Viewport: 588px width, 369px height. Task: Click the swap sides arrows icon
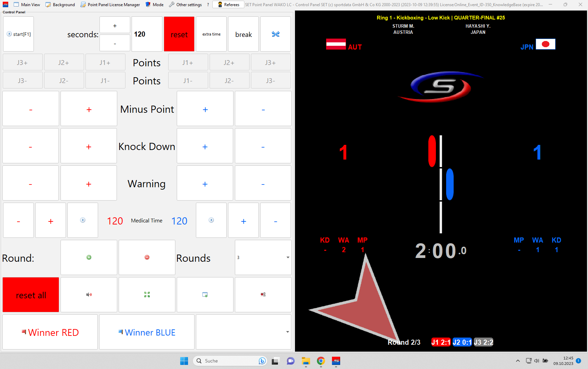tap(276, 34)
